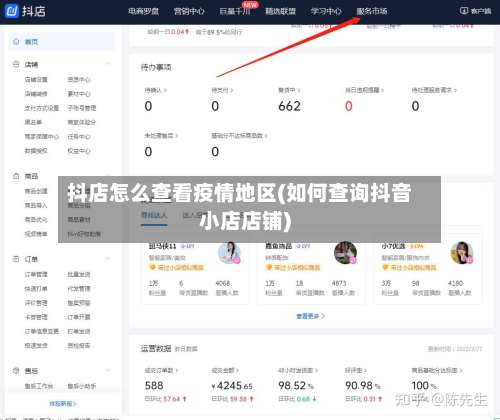The height and width of the screenshot is (420, 500).
Task: Open 批量发货 in sidebar
Action: tap(79, 274)
